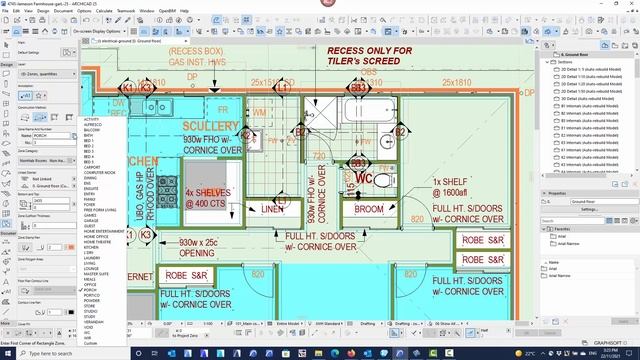
Task: Click the Paste clipboard icon
Action: [74, 20]
